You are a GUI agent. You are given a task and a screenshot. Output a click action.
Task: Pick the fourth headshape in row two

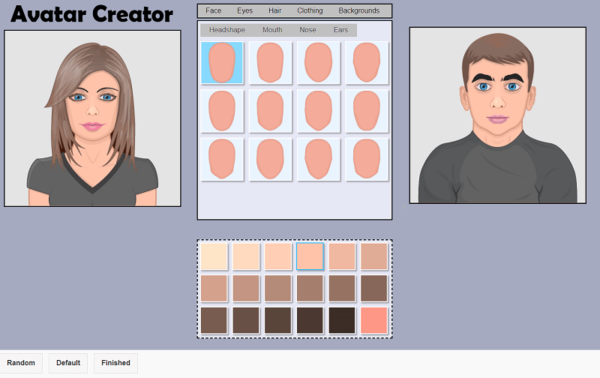(x=367, y=111)
